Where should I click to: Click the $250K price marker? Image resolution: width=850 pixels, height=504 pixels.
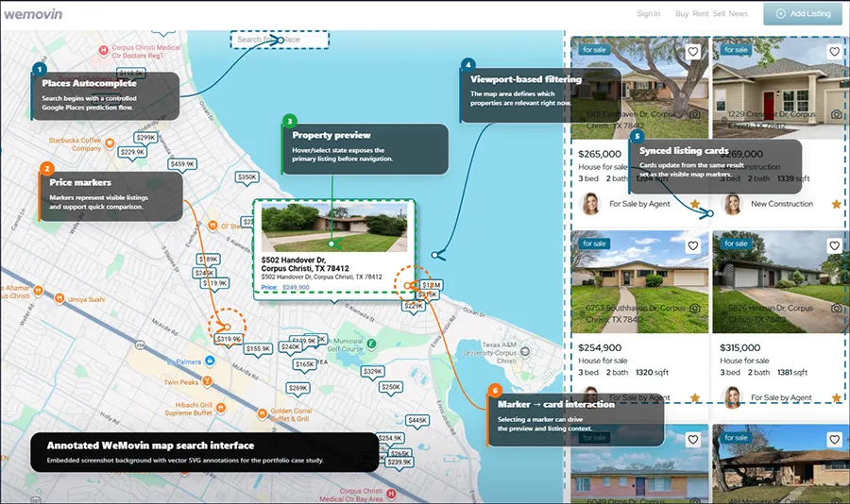[391, 387]
